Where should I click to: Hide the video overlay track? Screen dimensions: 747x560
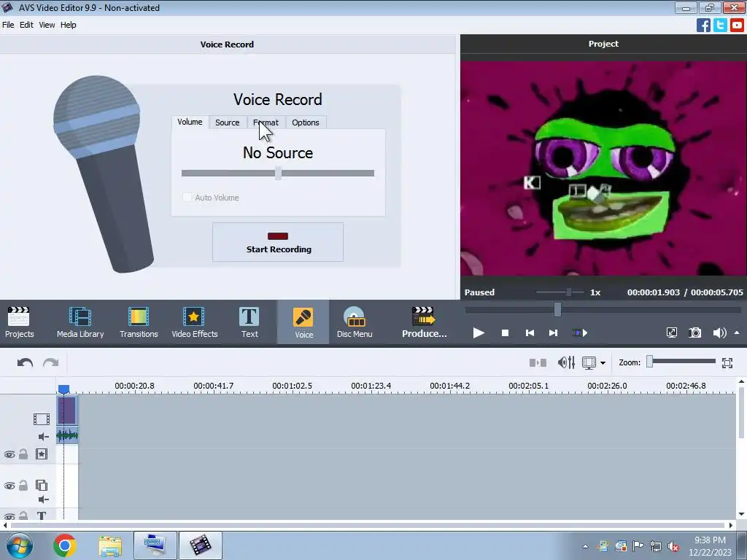tap(9, 486)
